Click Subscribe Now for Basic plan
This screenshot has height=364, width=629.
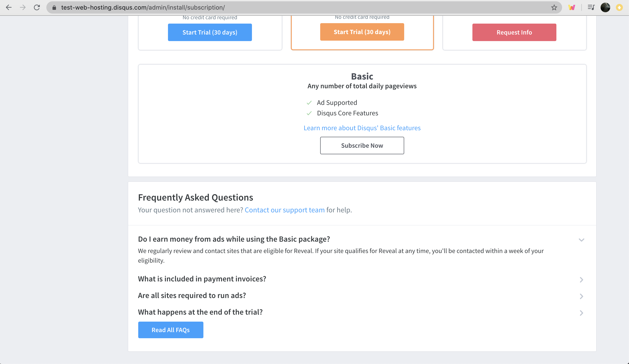click(x=362, y=145)
